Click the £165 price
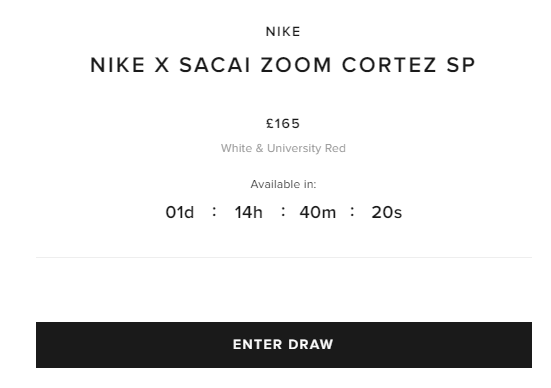This screenshot has height=388, width=551. (283, 124)
